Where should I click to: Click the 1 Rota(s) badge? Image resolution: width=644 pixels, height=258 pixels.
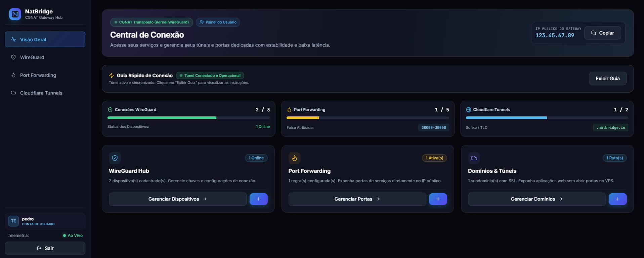tap(615, 158)
